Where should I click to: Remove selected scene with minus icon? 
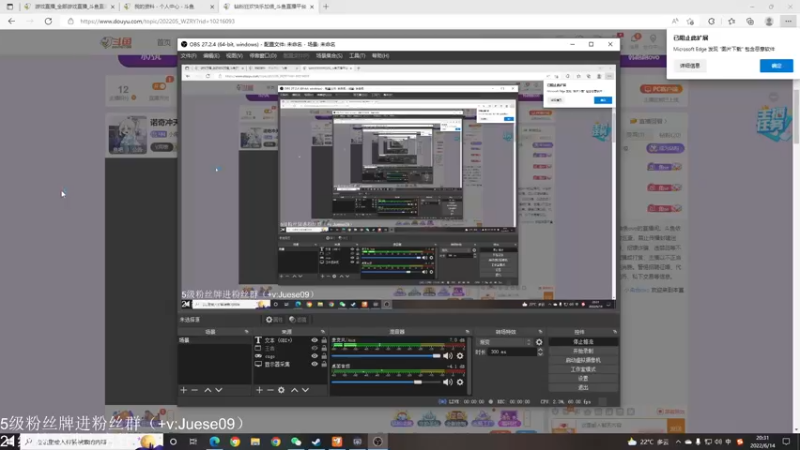coord(194,390)
